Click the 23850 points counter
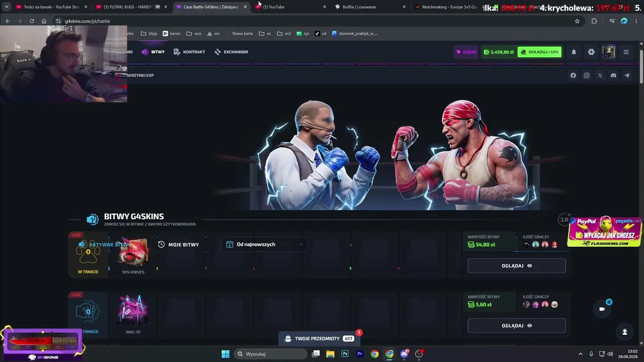This screenshot has height=362, width=644. coord(466,52)
